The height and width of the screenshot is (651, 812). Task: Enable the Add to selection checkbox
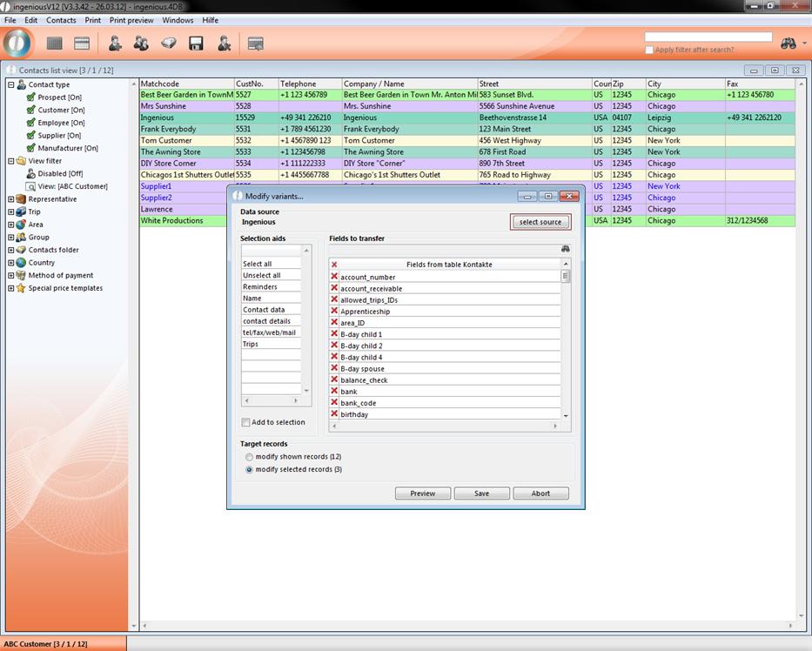[x=246, y=422]
